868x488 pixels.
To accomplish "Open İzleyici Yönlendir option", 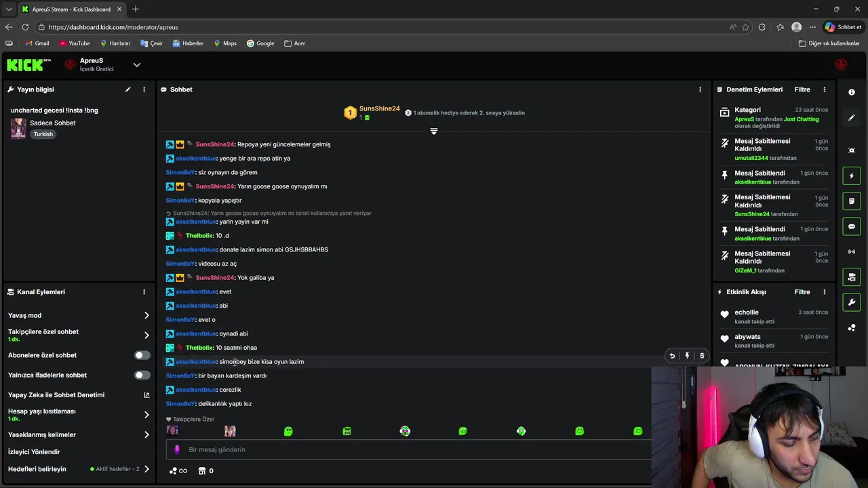I will [x=34, y=452].
